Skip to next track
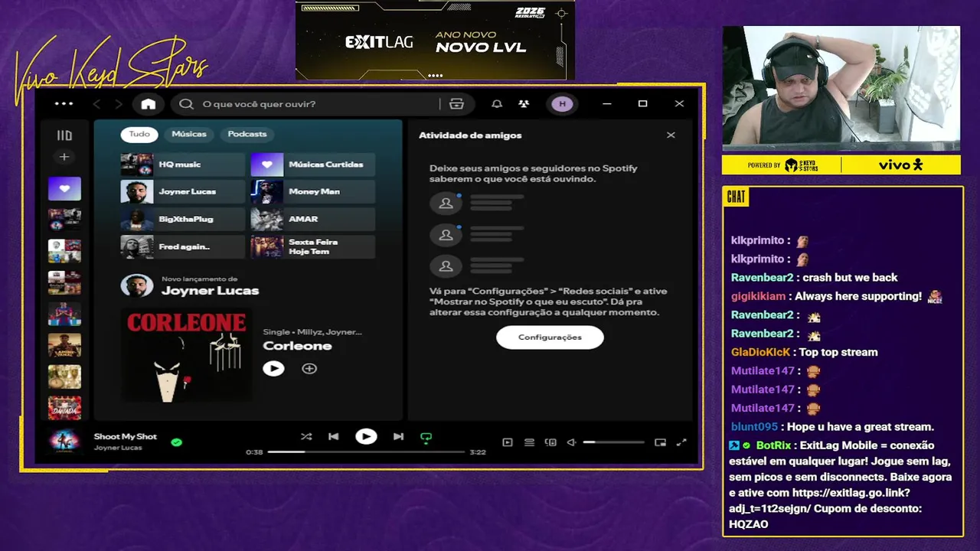980x551 pixels. (x=398, y=437)
